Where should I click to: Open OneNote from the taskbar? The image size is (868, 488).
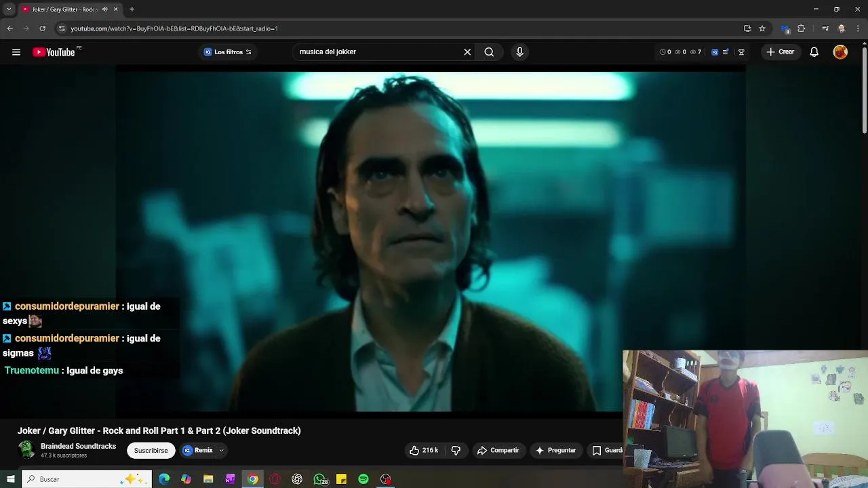(230, 479)
